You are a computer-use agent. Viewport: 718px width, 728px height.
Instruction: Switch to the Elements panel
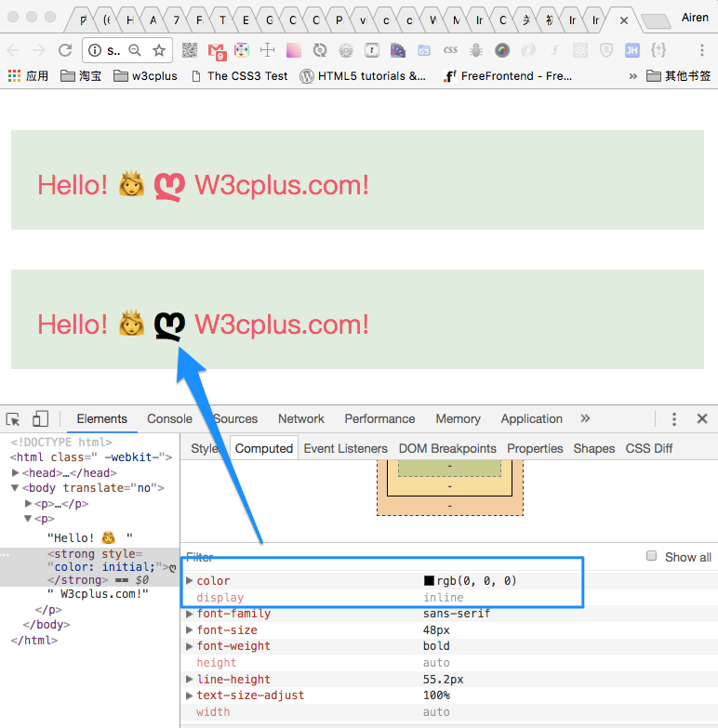(x=101, y=418)
